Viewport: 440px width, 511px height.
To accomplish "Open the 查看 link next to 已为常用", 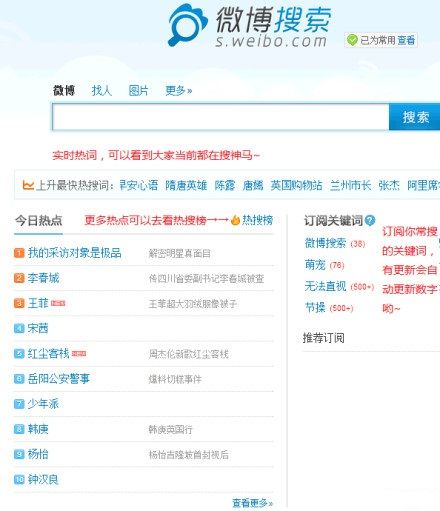I will coord(406,40).
